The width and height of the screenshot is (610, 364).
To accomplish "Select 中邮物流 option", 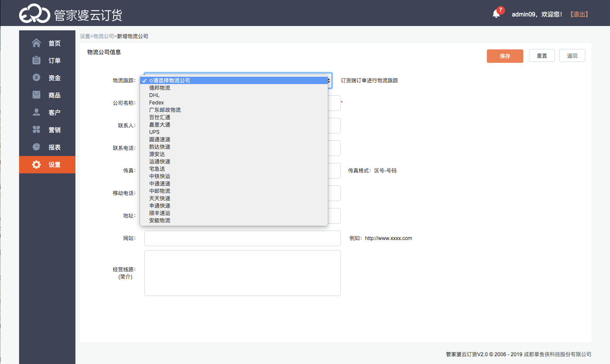I will pyautogui.click(x=234, y=191).
